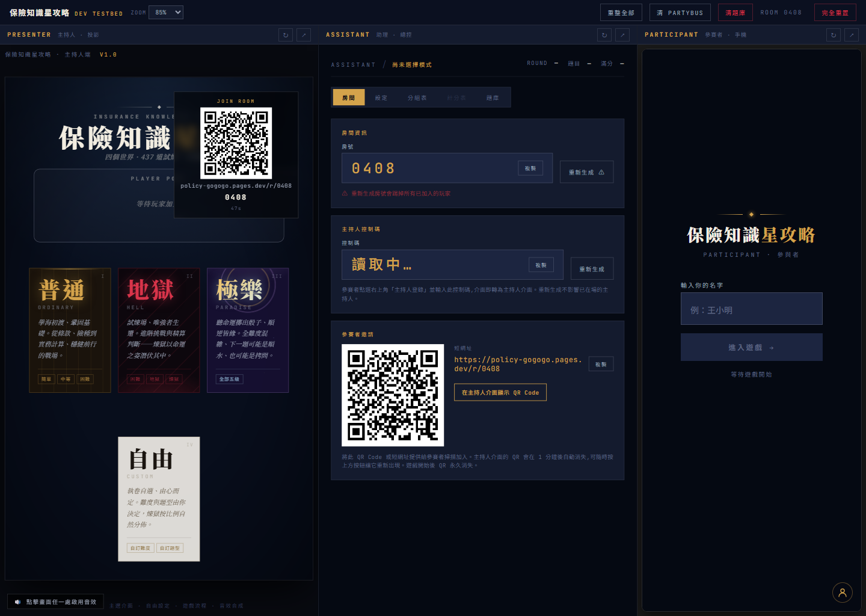Click the 自由設定 footer link
Screen dimensions: 866x616
(x=158, y=606)
